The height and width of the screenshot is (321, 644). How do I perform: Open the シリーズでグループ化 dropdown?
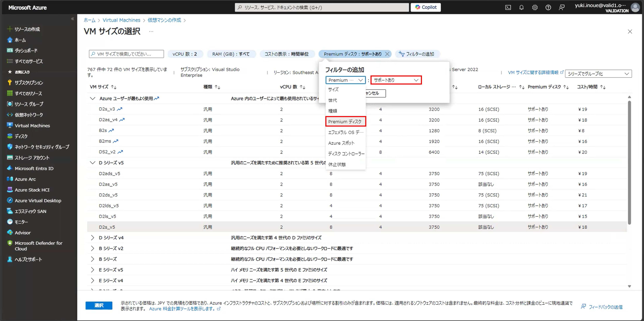click(x=598, y=73)
